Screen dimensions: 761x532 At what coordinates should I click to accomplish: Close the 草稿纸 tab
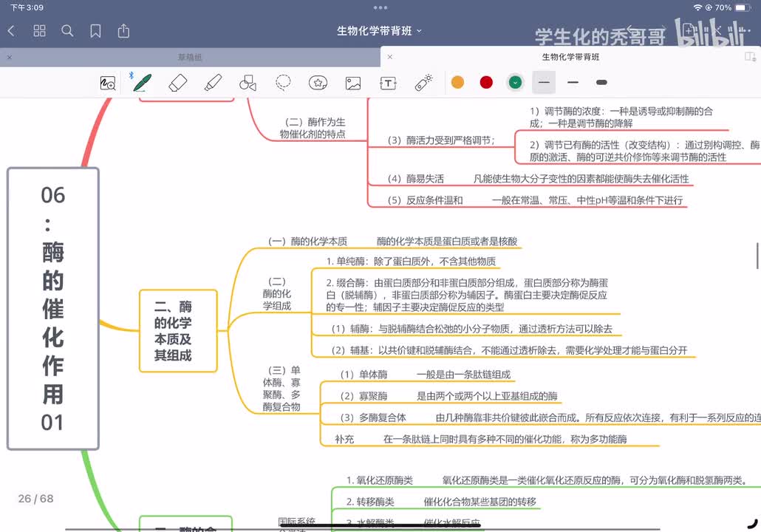(x=9, y=58)
